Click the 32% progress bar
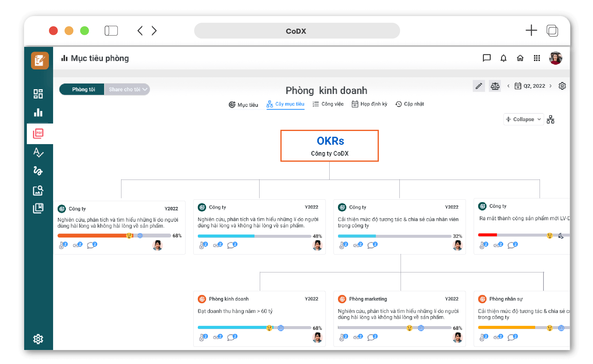 coord(395,236)
